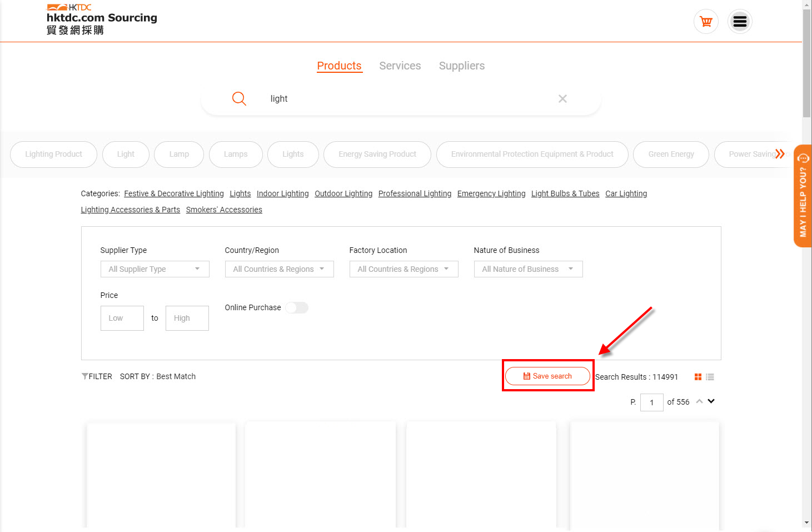The image size is (812, 532).
Task: Open the Lights category link
Action: click(240, 193)
